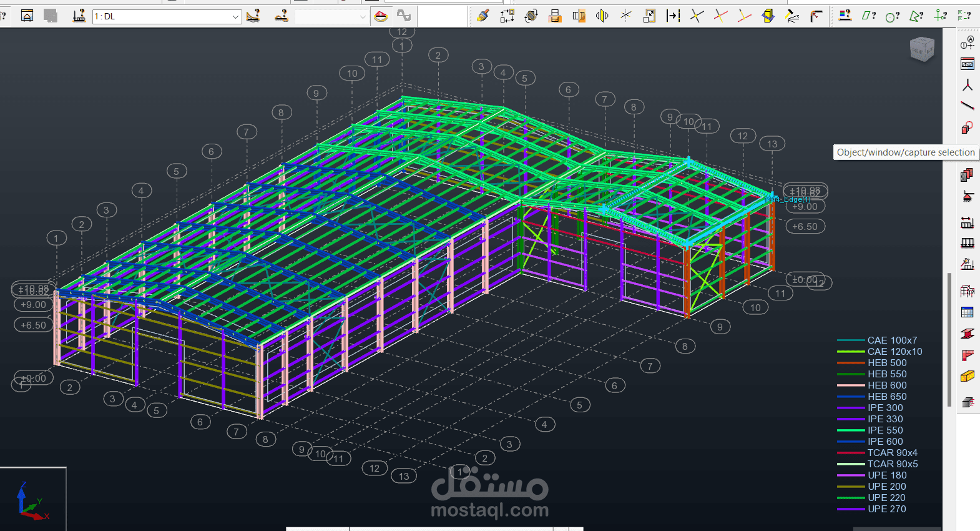Click the IPE 330 legend label
980x531 pixels.
tap(885, 419)
